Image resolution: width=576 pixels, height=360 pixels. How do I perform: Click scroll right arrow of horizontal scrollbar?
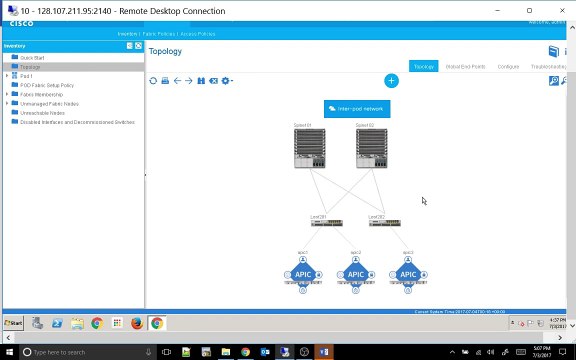coord(560,338)
